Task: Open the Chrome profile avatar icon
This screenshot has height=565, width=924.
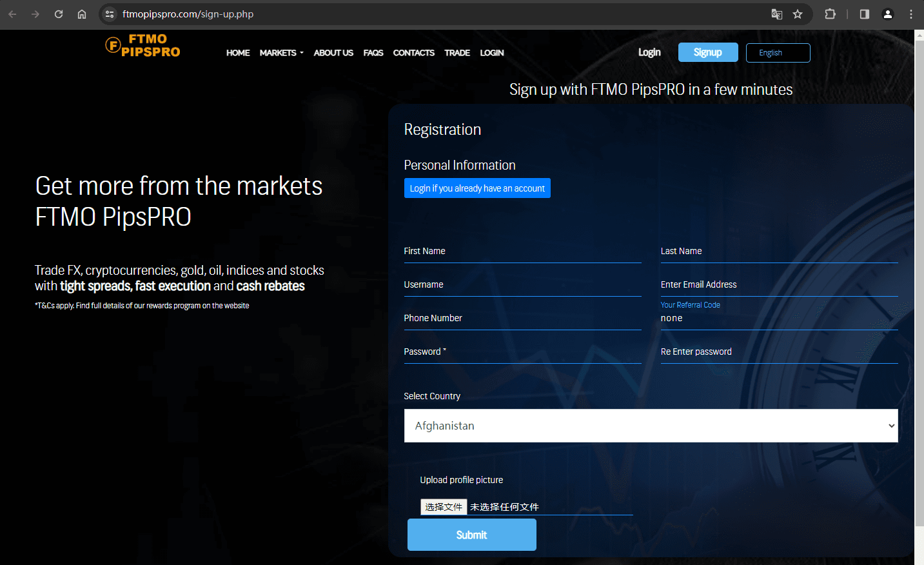Action: (888, 14)
